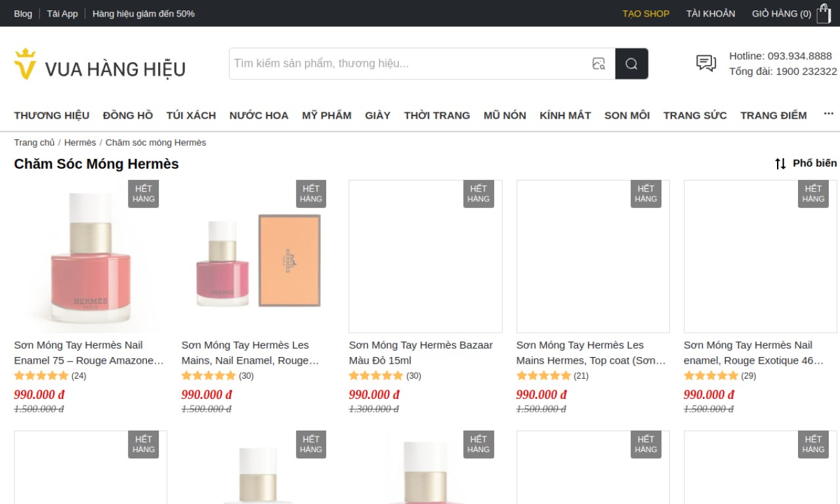The image size is (840, 504).
Task: Click the sort arrows icon near Phổ biến
Action: coord(780,163)
